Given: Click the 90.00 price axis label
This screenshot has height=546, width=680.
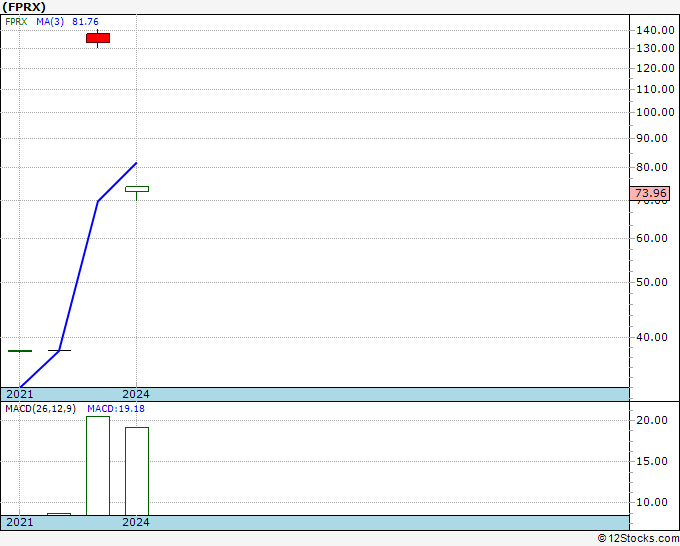Looking at the screenshot, I should point(652,138).
